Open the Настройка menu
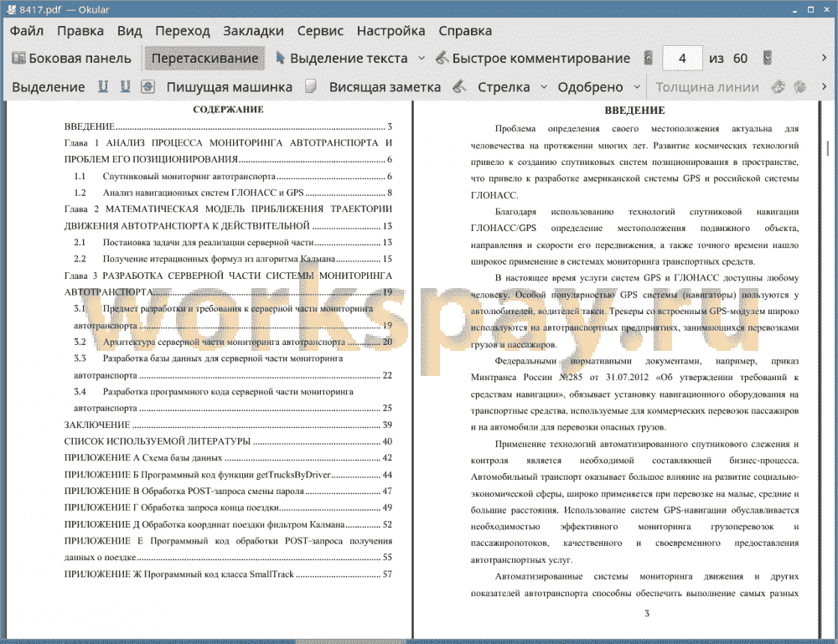The image size is (838, 644). [391, 31]
